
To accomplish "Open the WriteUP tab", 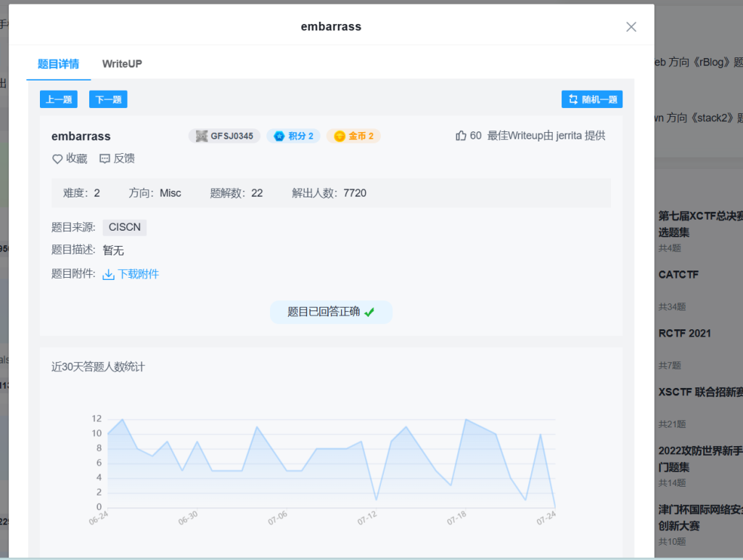I will point(122,64).
